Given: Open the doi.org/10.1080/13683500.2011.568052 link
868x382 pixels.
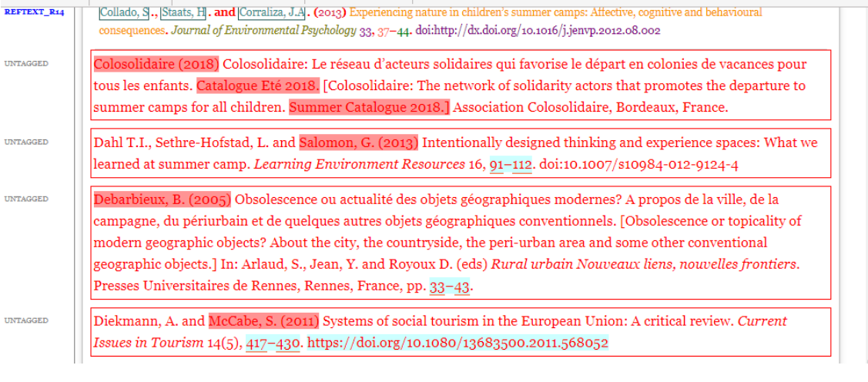Looking at the screenshot, I should coord(457,343).
